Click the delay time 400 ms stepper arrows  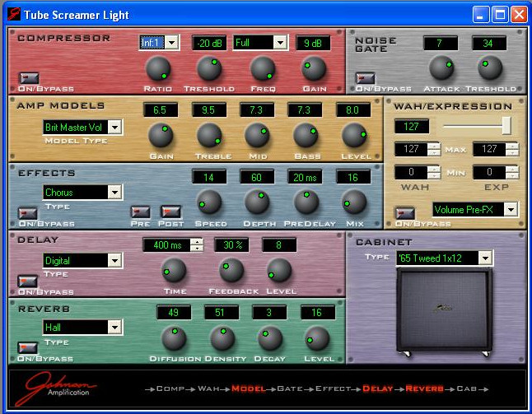[197, 244]
